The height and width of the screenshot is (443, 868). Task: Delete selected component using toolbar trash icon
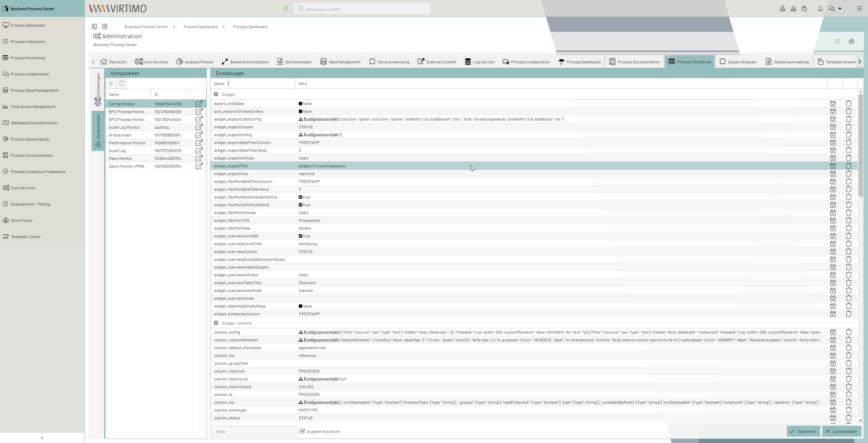click(x=122, y=83)
